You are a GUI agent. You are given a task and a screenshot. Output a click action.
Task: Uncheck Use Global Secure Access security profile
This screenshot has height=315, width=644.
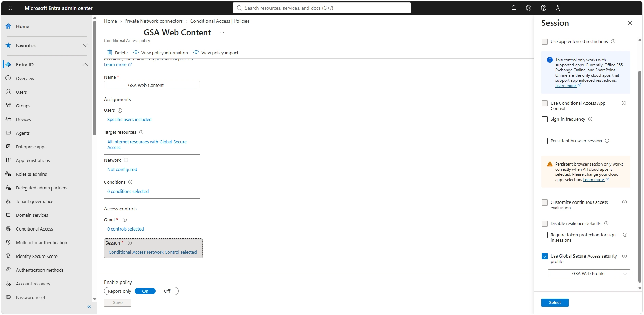point(545,256)
